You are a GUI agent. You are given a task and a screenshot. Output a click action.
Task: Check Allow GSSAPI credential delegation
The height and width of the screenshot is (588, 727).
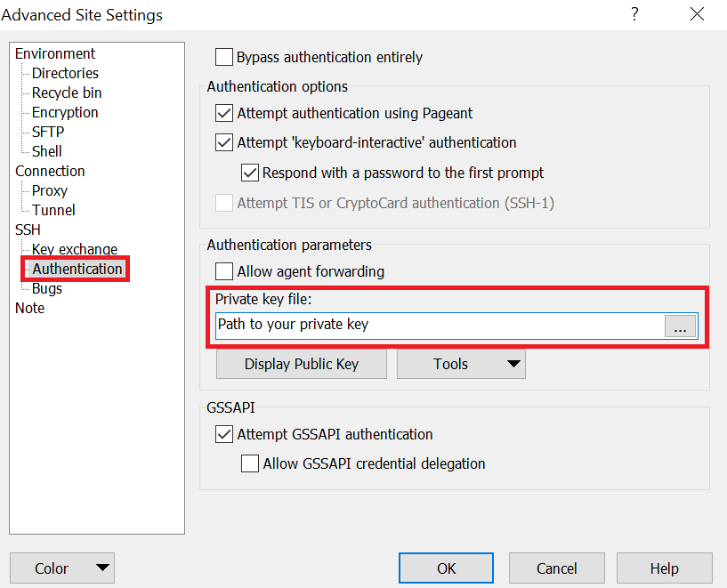(x=250, y=463)
